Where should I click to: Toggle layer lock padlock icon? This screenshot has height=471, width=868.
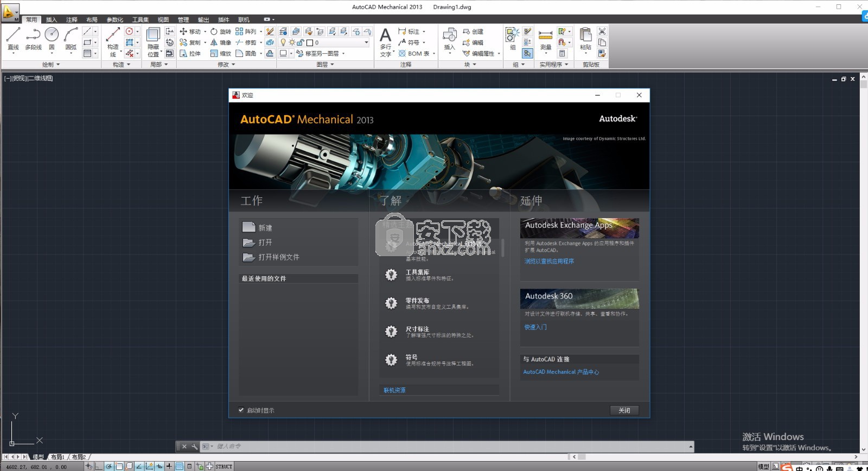(x=301, y=42)
